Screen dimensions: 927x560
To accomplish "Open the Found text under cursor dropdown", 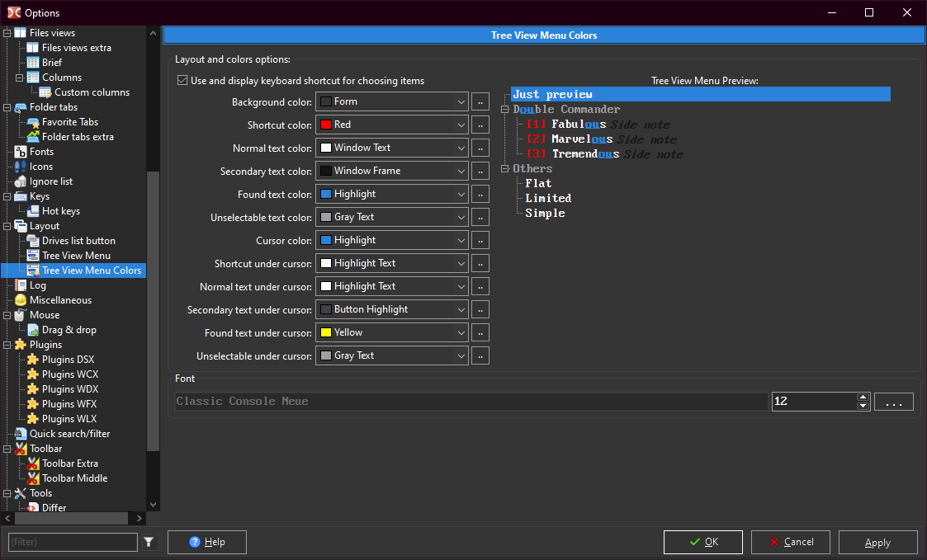I will click(x=461, y=332).
